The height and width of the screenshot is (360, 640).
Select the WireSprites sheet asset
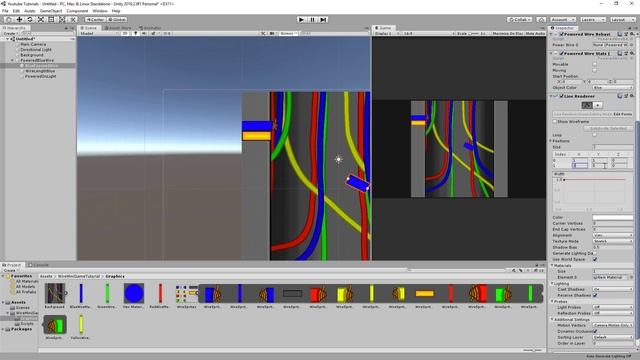(186, 296)
